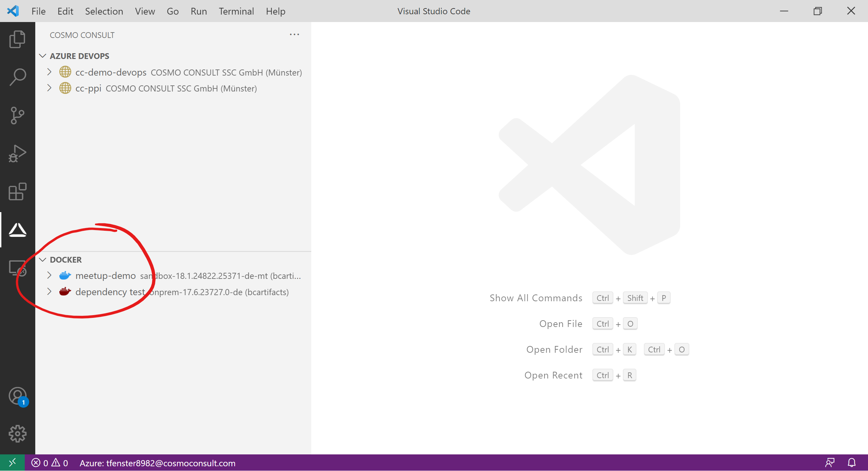Image resolution: width=868 pixels, height=471 pixels.
Task: Open the Selection menu
Action: [104, 11]
